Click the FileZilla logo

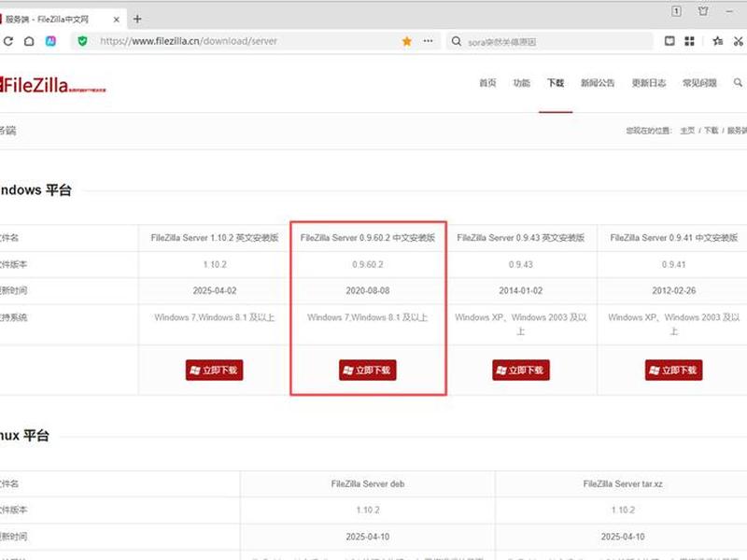tap(53, 85)
